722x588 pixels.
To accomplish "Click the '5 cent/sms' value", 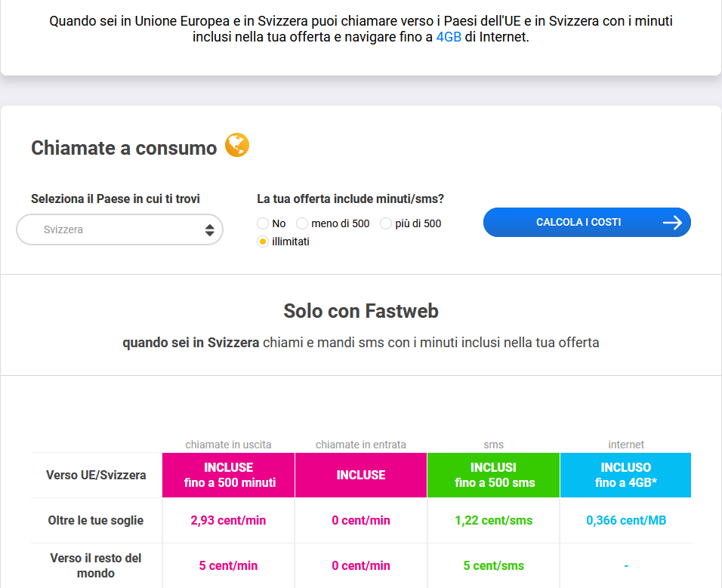I will click(x=494, y=565).
